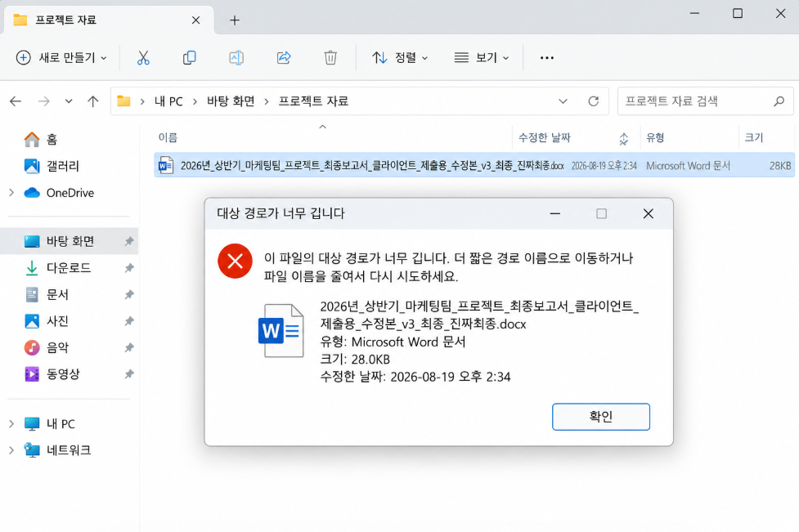Click the Cut scissors icon in toolbar
799x532 pixels.
click(143, 57)
